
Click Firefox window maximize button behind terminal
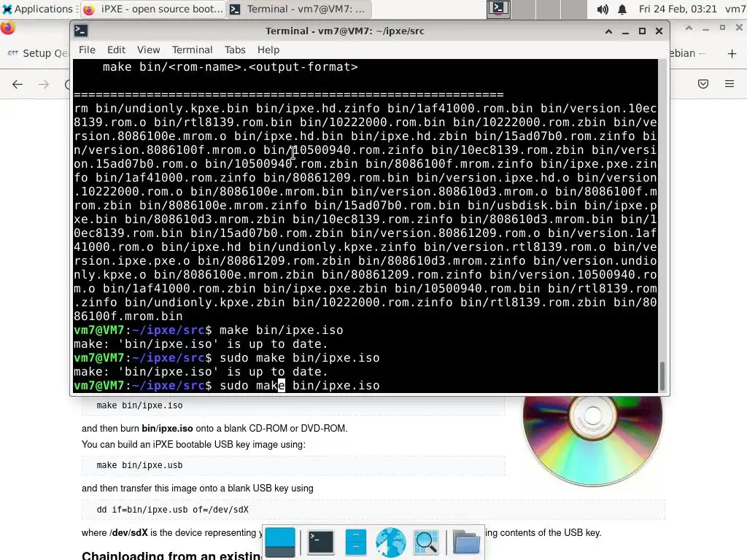[x=722, y=28]
